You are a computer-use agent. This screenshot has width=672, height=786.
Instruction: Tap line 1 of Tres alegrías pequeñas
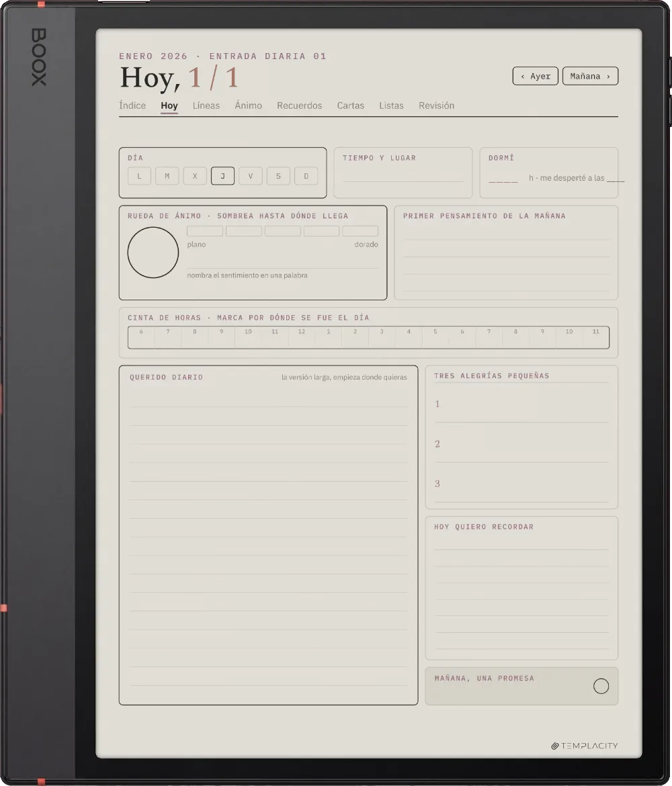521,404
